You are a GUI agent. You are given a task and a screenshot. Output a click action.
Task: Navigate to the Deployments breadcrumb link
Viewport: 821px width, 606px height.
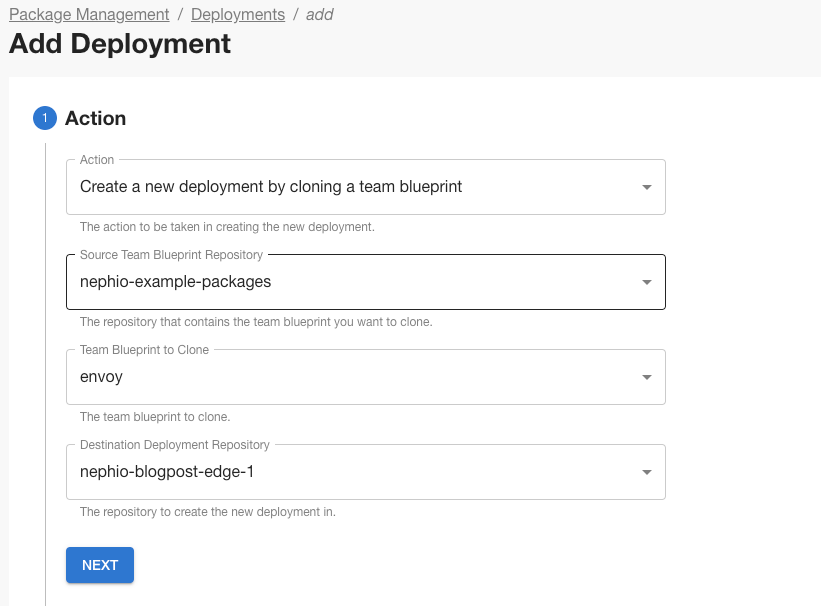pos(237,15)
